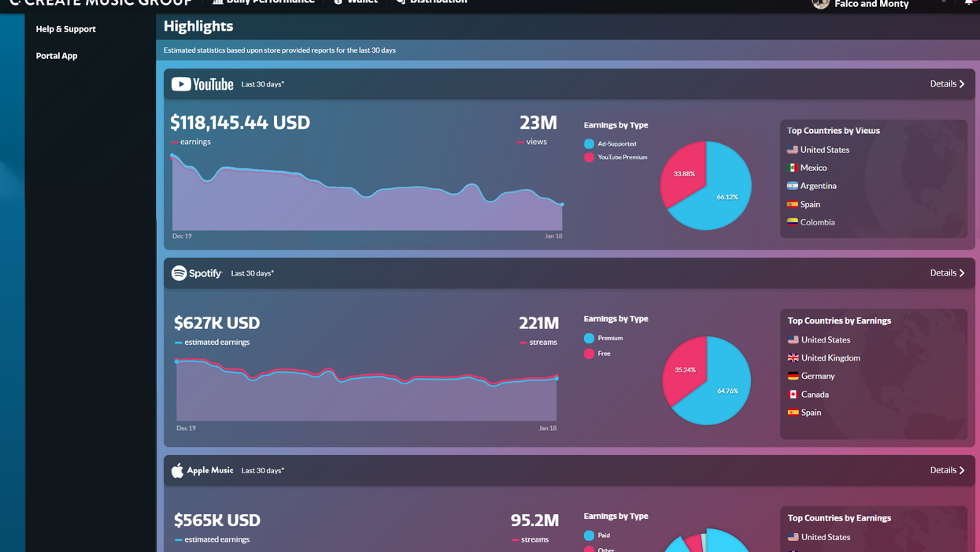The width and height of the screenshot is (980, 552).
Task: Expand Spotify Details chevron
Action: (962, 273)
